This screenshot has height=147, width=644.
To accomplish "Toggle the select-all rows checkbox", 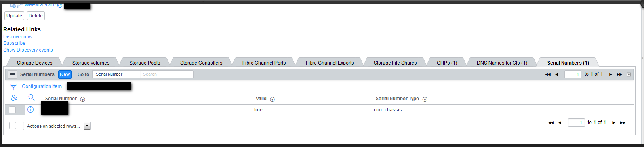I will (x=13, y=126).
